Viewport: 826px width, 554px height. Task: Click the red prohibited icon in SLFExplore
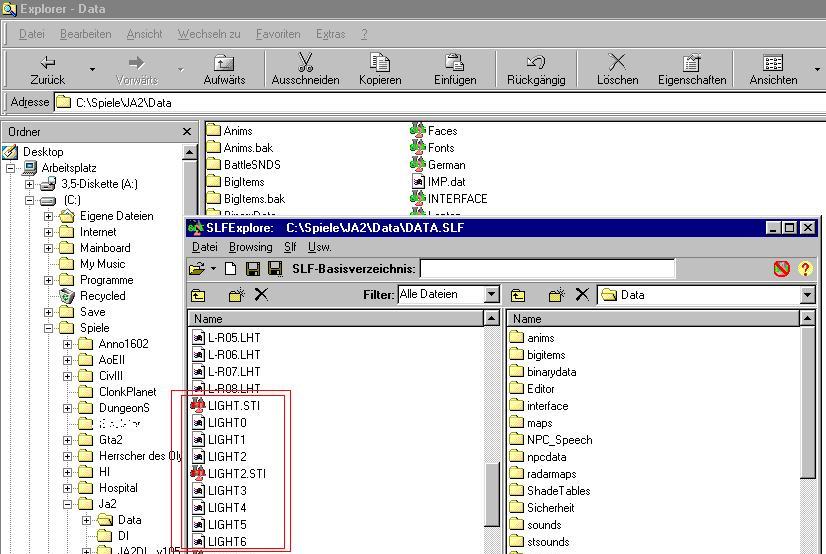click(x=782, y=269)
